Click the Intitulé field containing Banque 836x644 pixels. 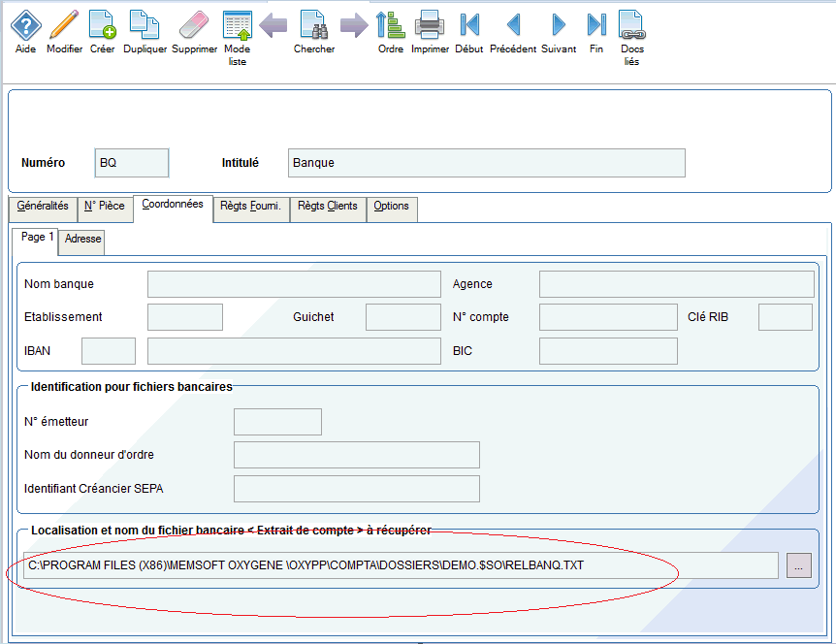point(486,163)
